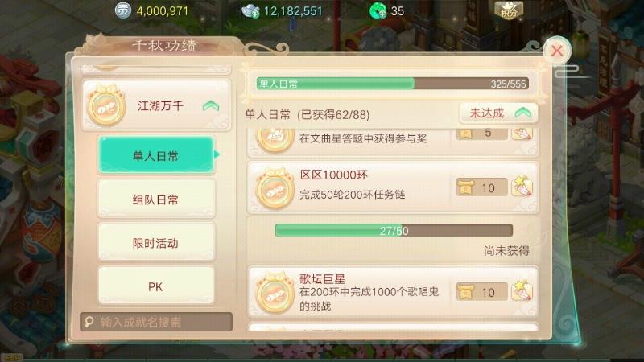
Task: Click the search magnifier icon
Action: [x=89, y=322]
